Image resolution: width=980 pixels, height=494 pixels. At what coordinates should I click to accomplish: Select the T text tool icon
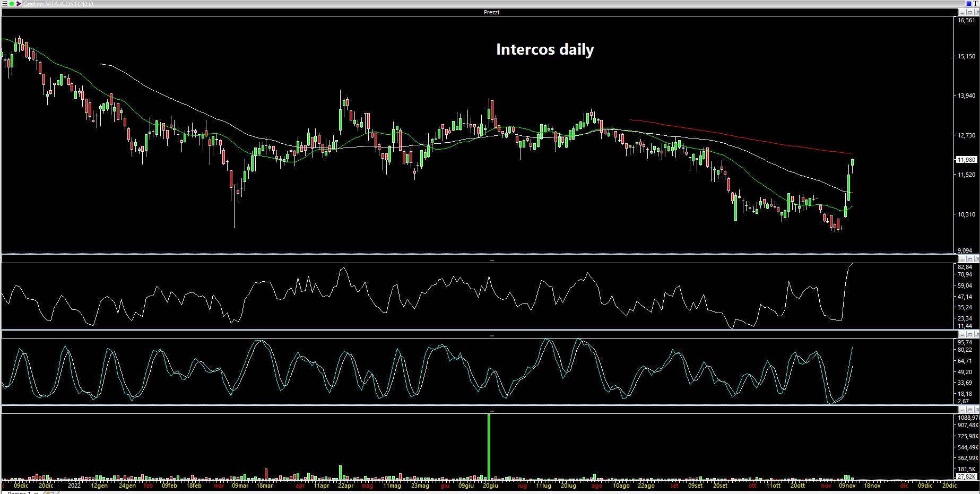(x=976, y=4)
